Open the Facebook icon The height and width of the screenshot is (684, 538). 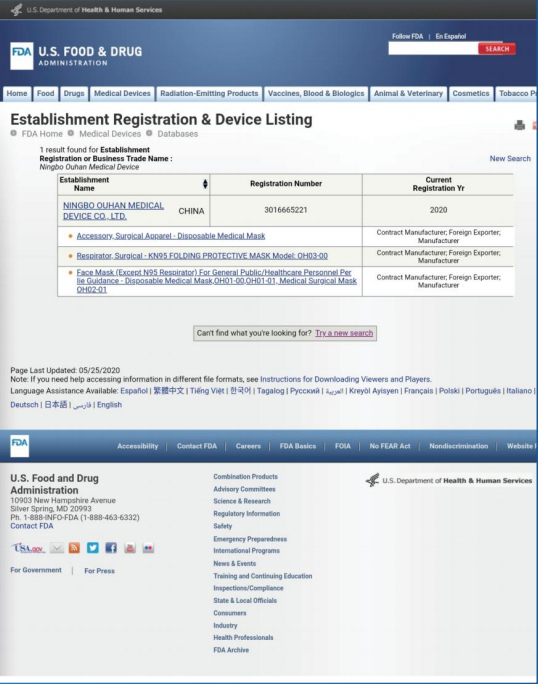tap(111, 548)
